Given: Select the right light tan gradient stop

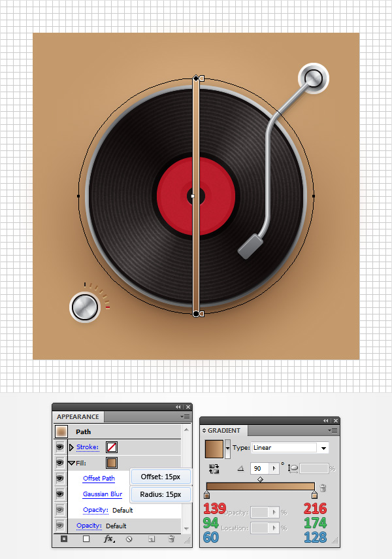Looking at the screenshot, I should pos(314,495).
